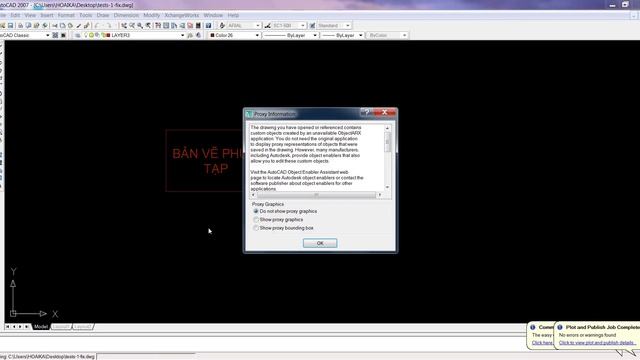
Task: Click the Match Properties brush icon
Action: [x=78, y=25]
